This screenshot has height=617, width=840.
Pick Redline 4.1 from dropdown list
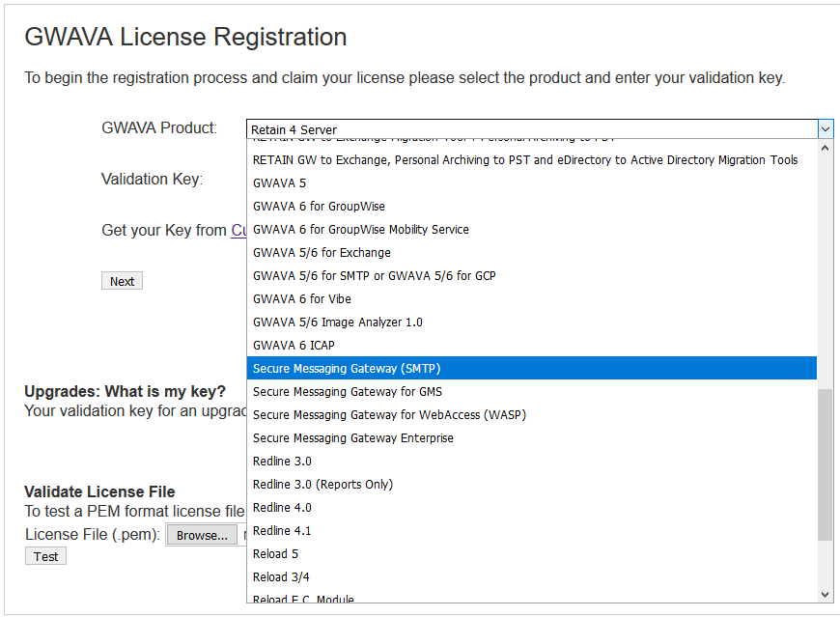(x=282, y=531)
